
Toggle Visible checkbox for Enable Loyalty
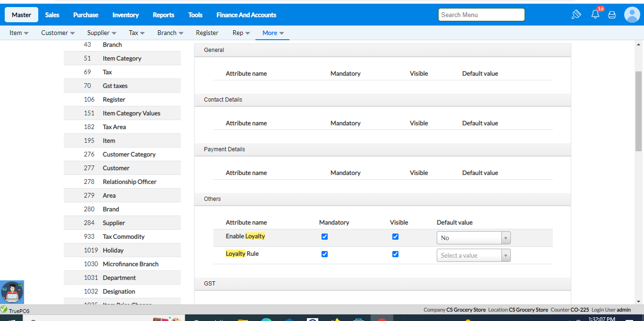pos(395,236)
